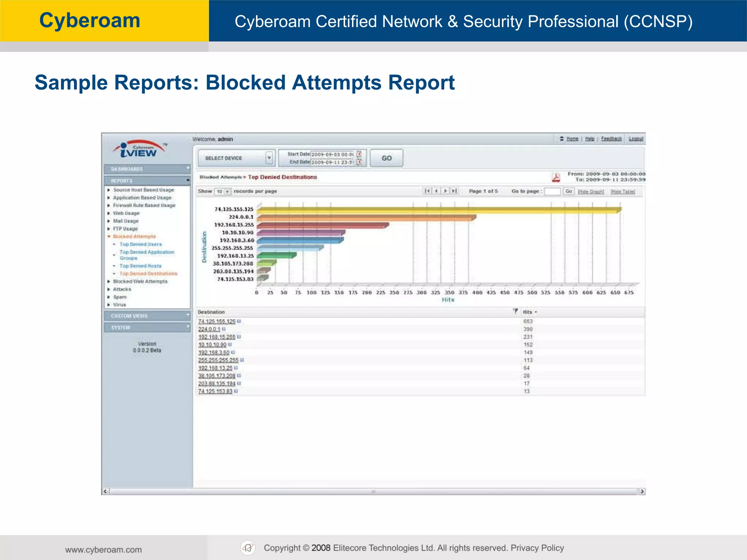The image size is (747, 560).
Task: Open the Help link
Action: [590, 139]
